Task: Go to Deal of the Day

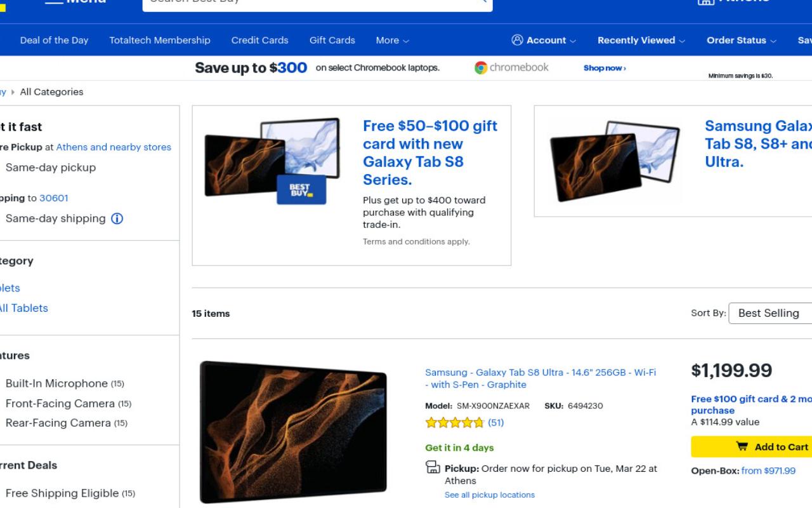Action: pos(54,40)
